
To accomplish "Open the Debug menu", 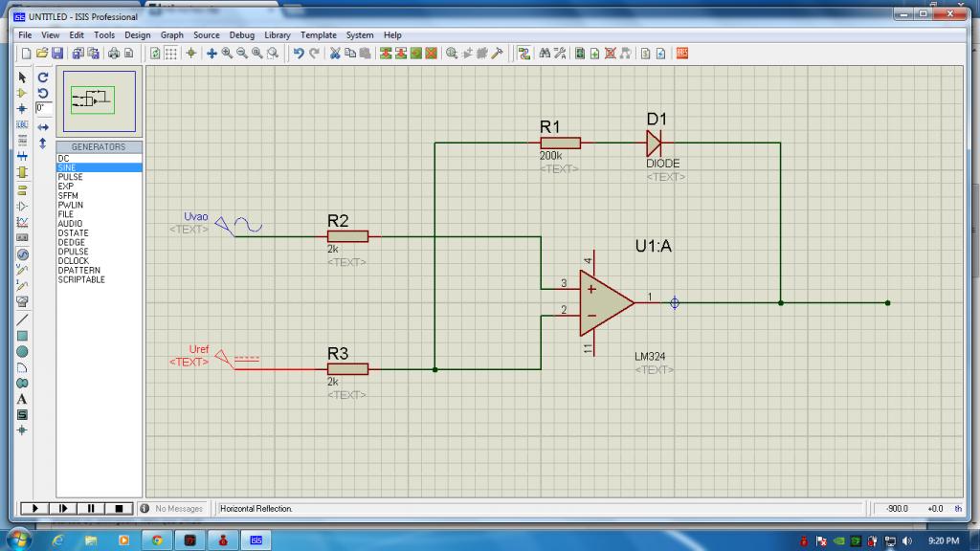I will 241,35.
